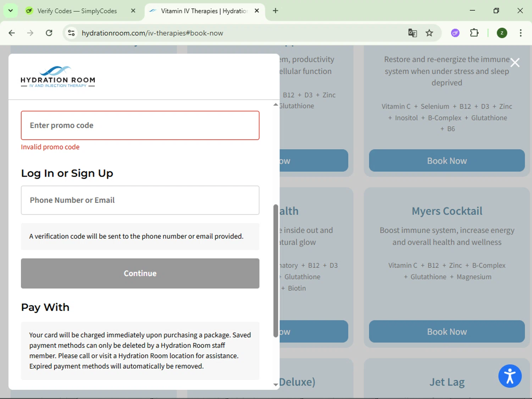Minimize the browser window
Screen dimensions: 532x399
(x=472, y=11)
